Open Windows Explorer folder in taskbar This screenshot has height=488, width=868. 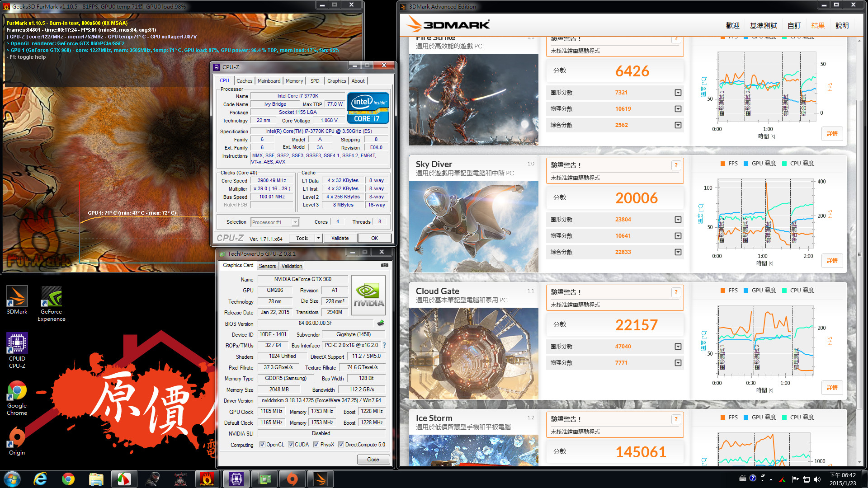[96, 479]
